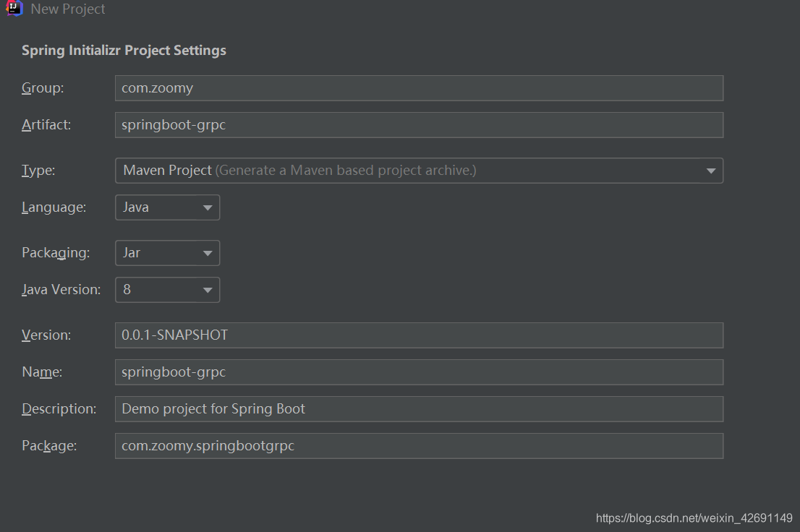Click the Version: label
The height and width of the screenshot is (532, 800).
click(x=46, y=335)
